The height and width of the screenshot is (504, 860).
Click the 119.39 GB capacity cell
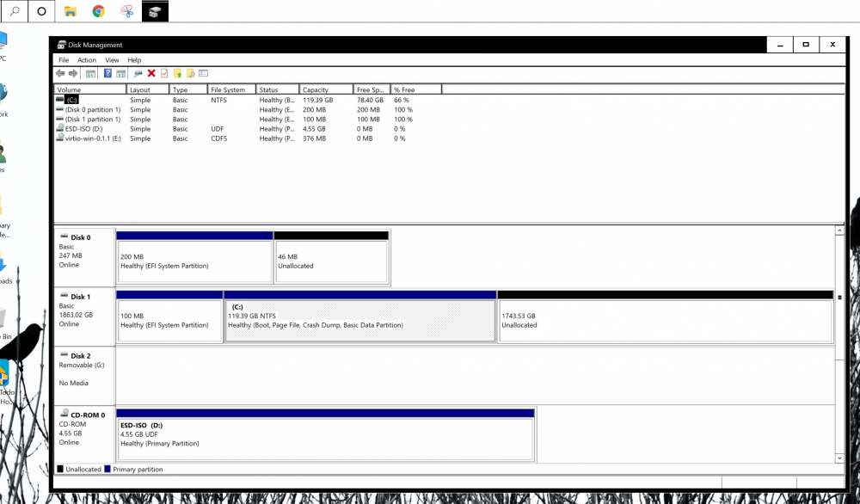tap(318, 100)
